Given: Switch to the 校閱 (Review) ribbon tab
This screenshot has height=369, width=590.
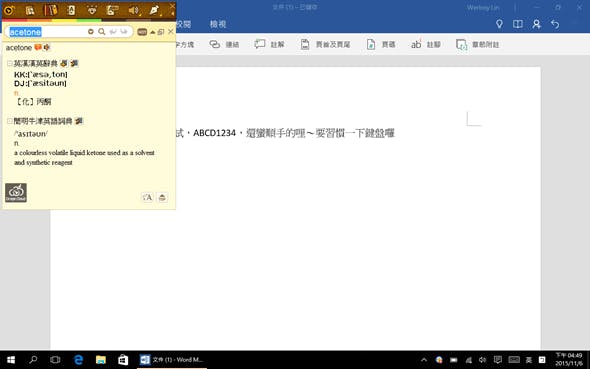Looking at the screenshot, I should (184, 24).
